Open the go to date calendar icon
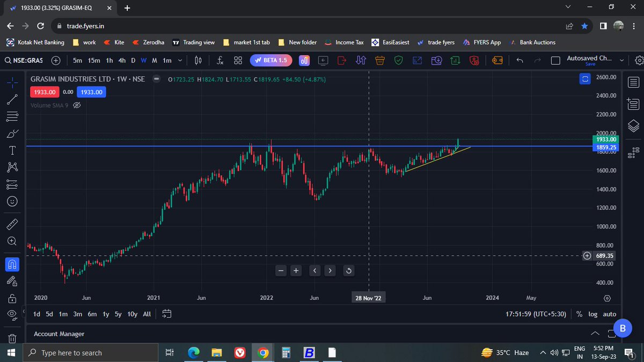 [x=167, y=314]
